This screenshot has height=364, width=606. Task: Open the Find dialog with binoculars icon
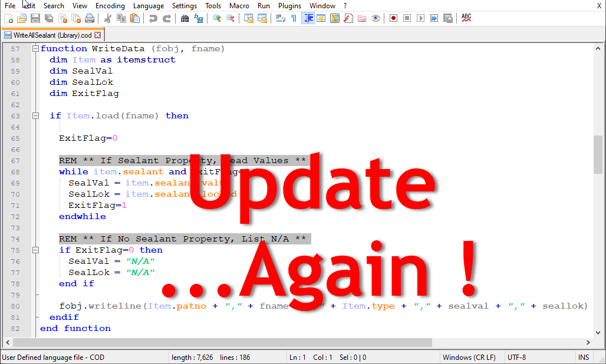point(185,18)
